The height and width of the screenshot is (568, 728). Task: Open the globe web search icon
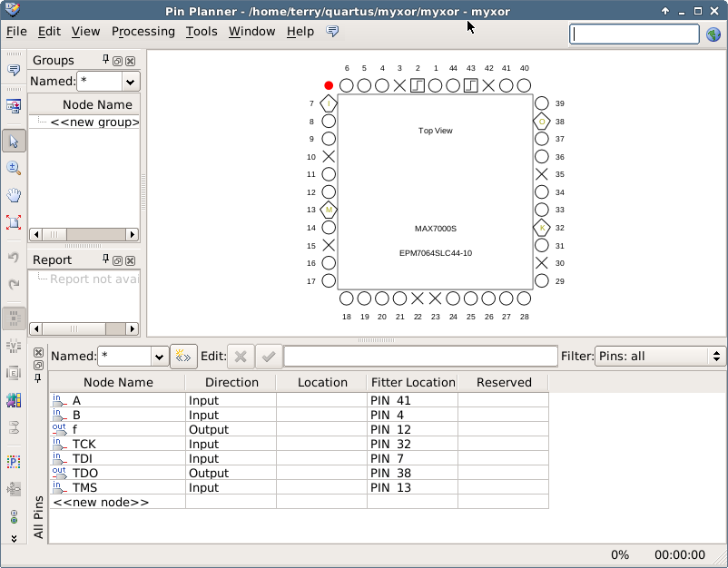[713, 34]
